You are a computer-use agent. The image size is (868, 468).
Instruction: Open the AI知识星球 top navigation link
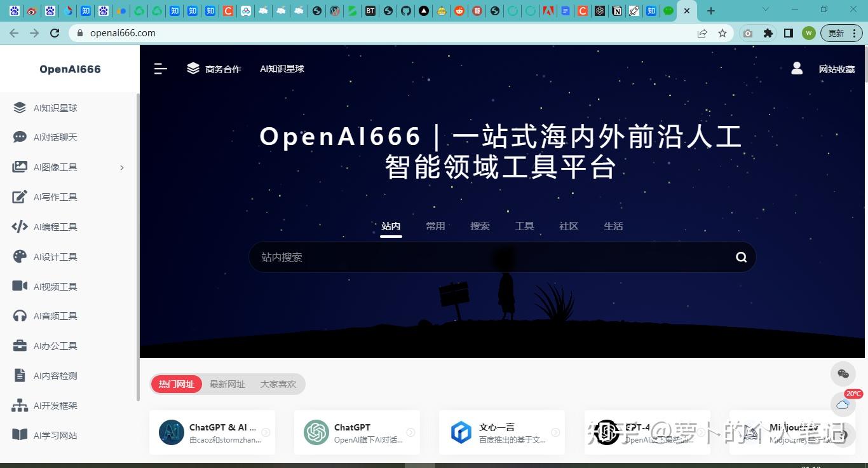(x=281, y=69)
